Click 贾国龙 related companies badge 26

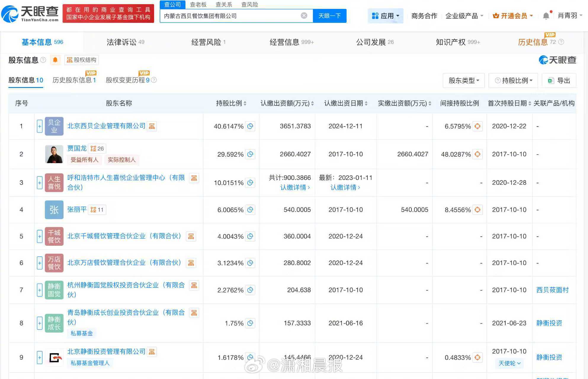pyautogui.click(x=97, y=148)
